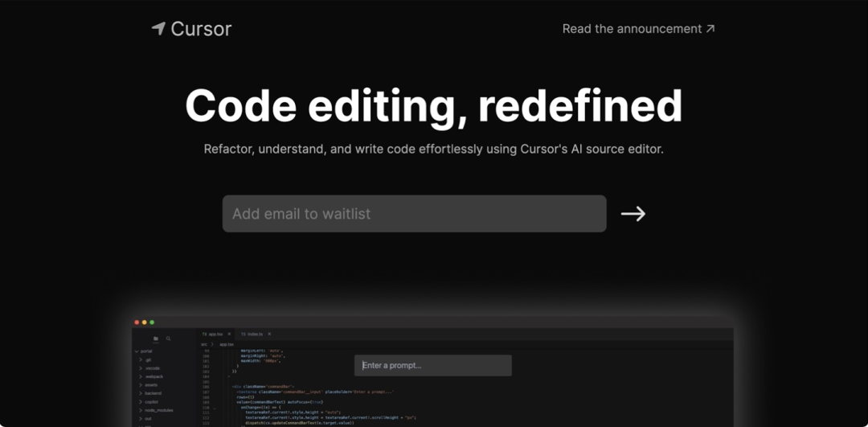Image resolution: width=868 pixels, height=427 pixels.
Task: Click line number 186 in editor
Action: (207, 387)
